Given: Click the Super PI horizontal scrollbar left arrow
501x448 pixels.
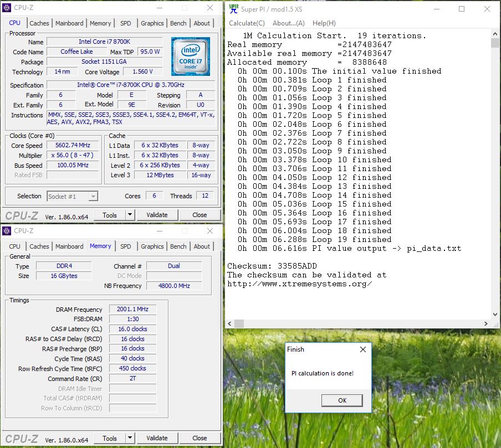Looking at the screenshot, I should [x=230, y=323].
